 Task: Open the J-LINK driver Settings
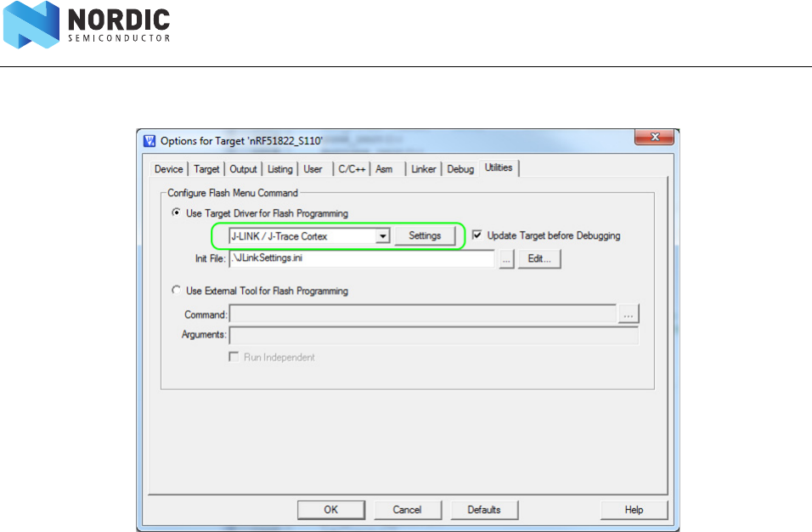tap(425, 235)
